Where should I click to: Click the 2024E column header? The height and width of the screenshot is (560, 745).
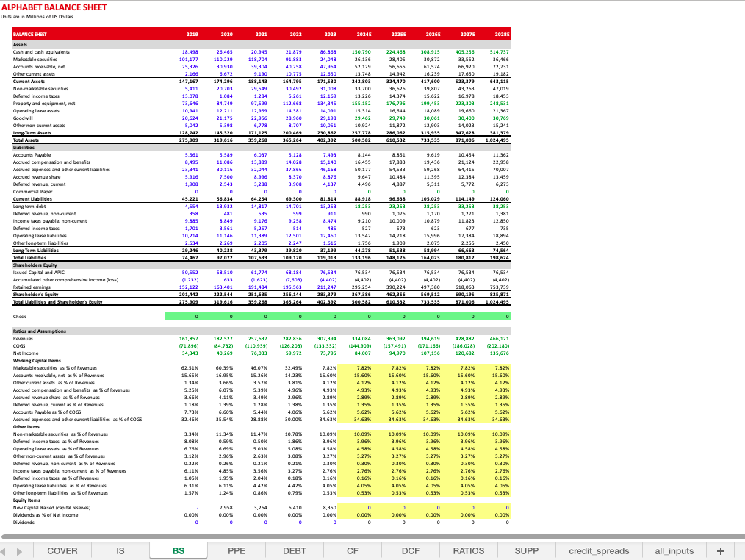pyautogui.click(x=364, y=35)
